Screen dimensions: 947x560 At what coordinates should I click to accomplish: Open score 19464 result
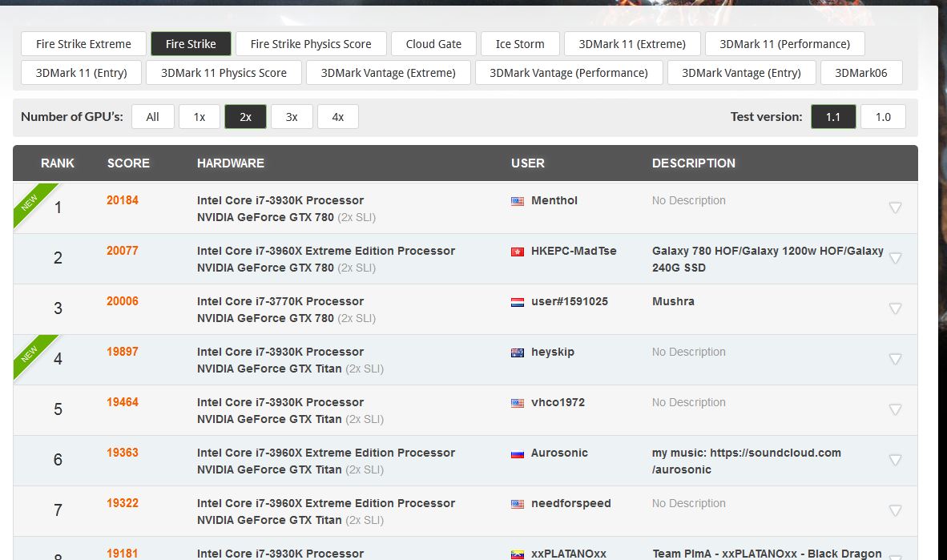123,401
